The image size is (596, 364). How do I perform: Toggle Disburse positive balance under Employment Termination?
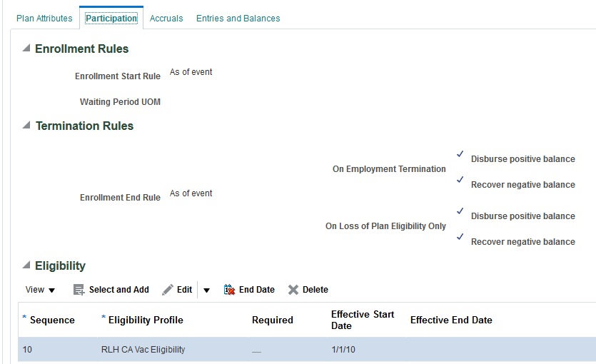[x=460, y=154]
